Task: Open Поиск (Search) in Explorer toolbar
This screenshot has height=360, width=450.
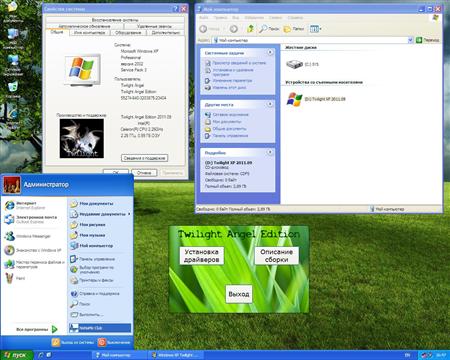Action: pyautogui.click(x=269, y=29)
